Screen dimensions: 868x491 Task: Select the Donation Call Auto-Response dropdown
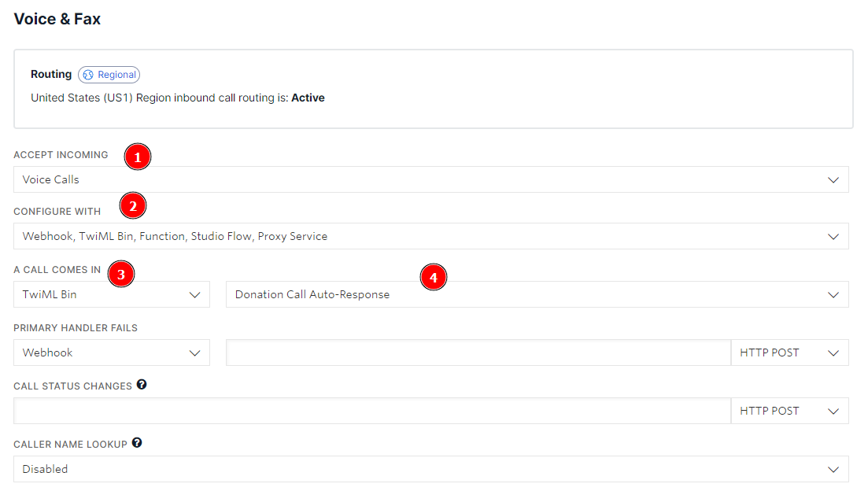pyautogui.click(x=537, y=294)
